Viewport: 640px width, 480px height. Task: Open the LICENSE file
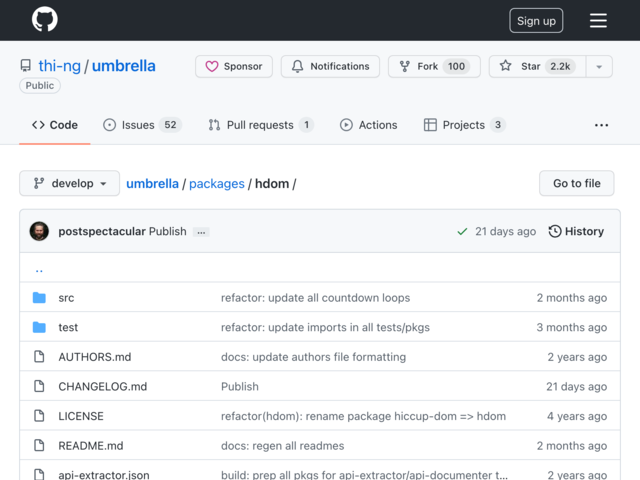81,416
